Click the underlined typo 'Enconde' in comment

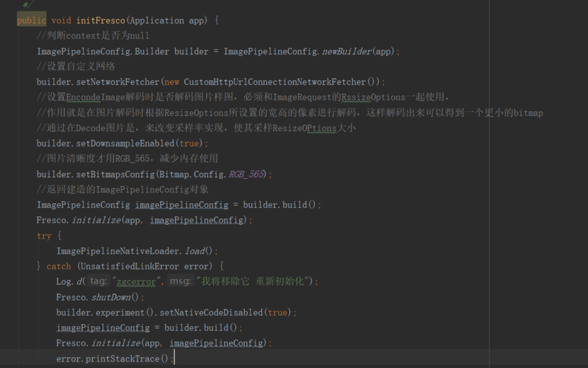pyautogui.click(x=83, y=97)
